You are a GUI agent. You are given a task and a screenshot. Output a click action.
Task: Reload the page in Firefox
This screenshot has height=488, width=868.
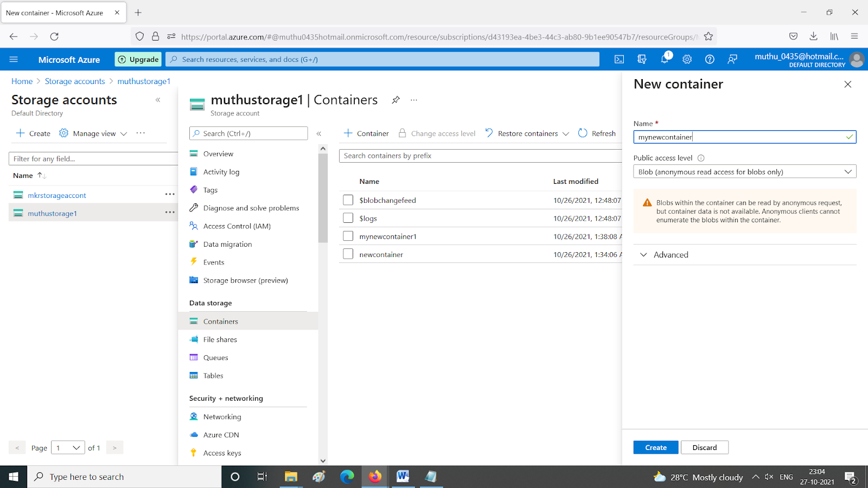coord(54,36)
